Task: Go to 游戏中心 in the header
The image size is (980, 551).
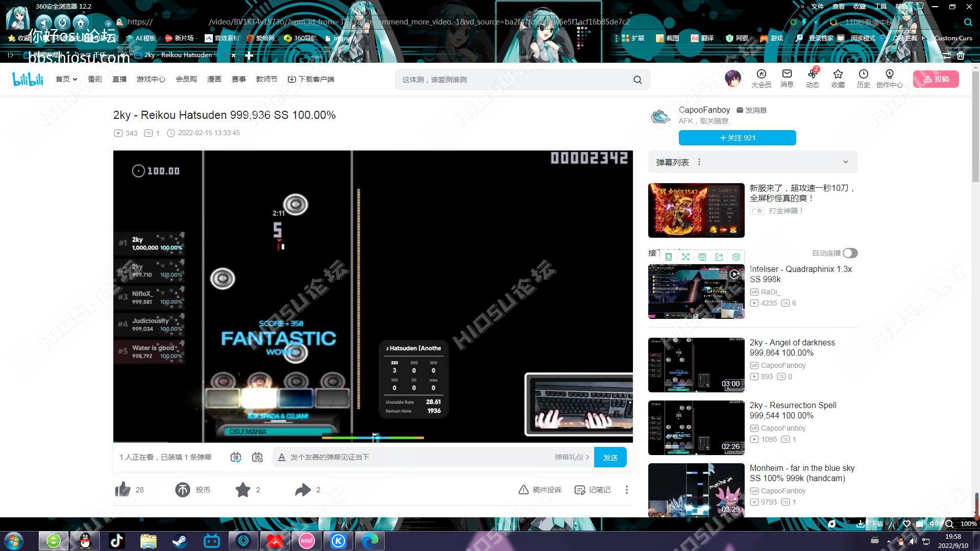Action: pos(151,79)
